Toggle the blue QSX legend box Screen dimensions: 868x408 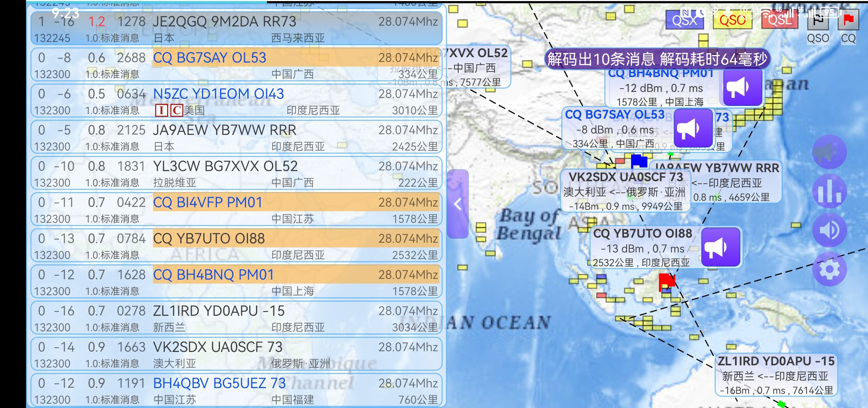(x=684, y=20)
